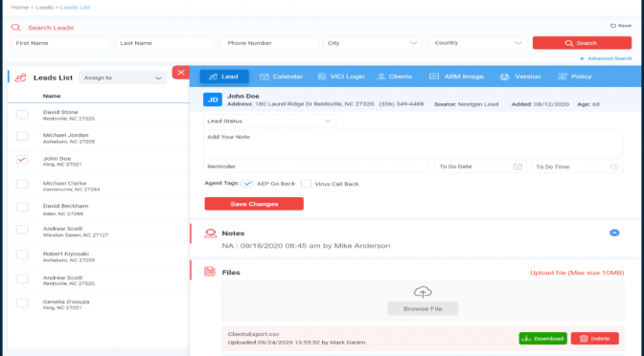Go to Home breadcrumb
644x356 pixels.
click(20, 8)
